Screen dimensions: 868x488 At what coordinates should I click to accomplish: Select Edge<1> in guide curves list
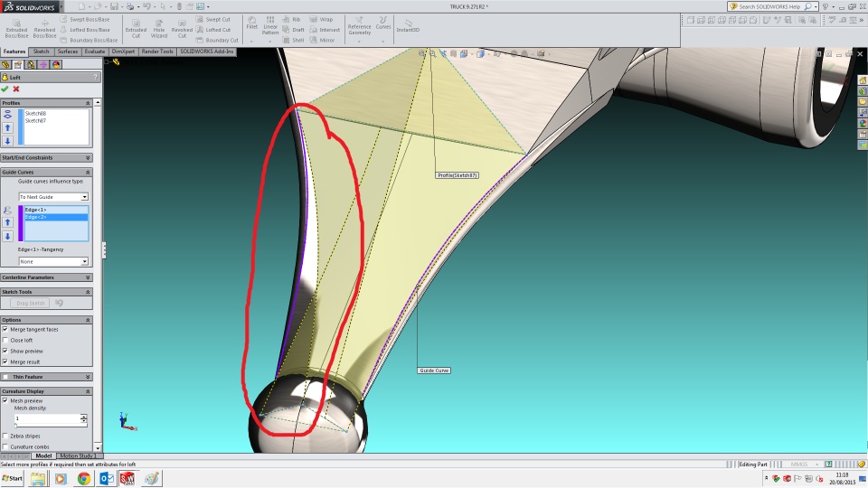click(x=35, y=210)
